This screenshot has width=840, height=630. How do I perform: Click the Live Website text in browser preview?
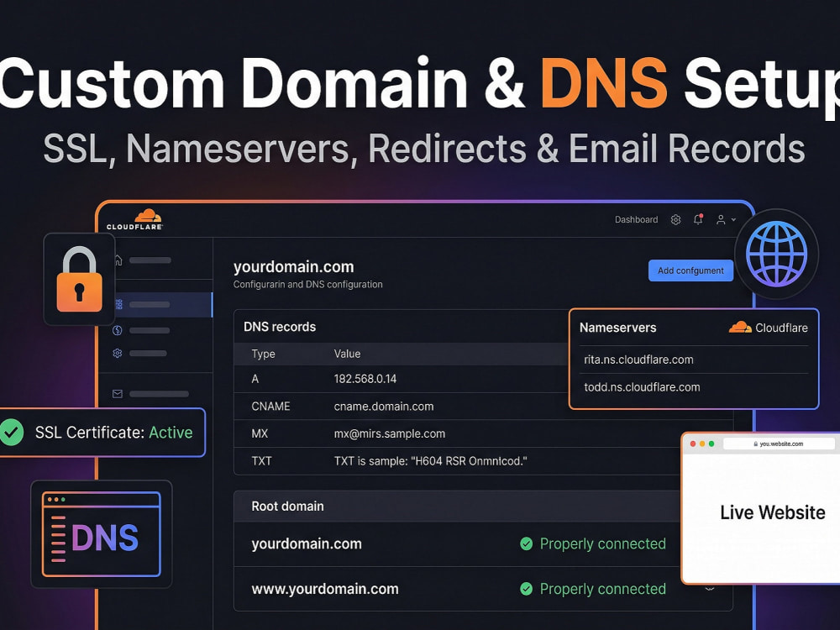coord(773,512)
